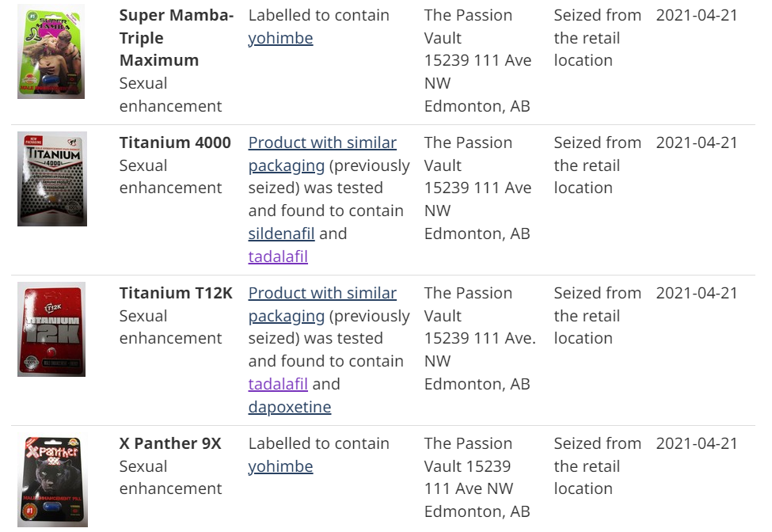Viewport: 772px width, 532px height.
Task: Open Titanium T12K 'Product with similar packaging' link
Action: click(322, 305)
